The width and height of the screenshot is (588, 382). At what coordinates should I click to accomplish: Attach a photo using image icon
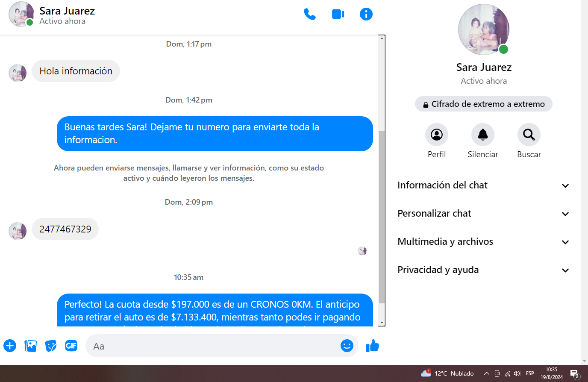pos(31,346)
